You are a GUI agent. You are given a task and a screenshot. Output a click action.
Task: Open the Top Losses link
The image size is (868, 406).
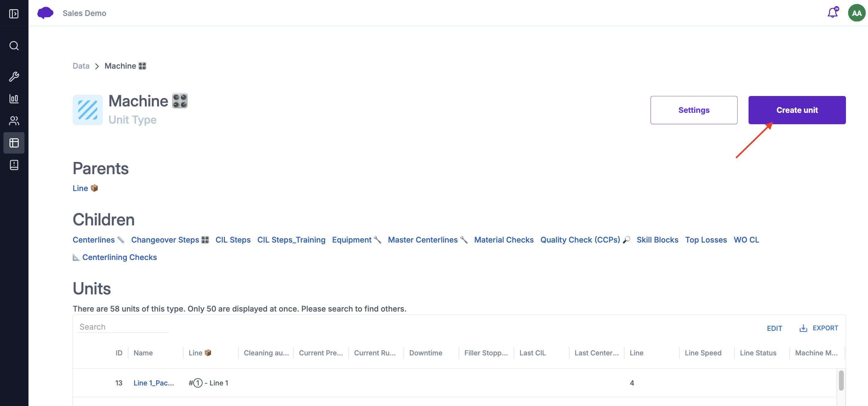tap(706, 239)
